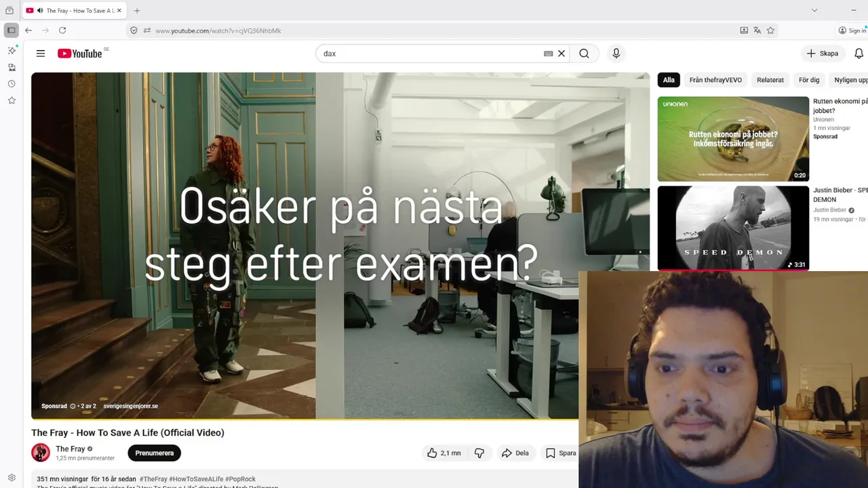Visit sverigesingenjorer.se ad link
Screen dimensions: 868x488
pyautogui.click(x=130, y=406)
